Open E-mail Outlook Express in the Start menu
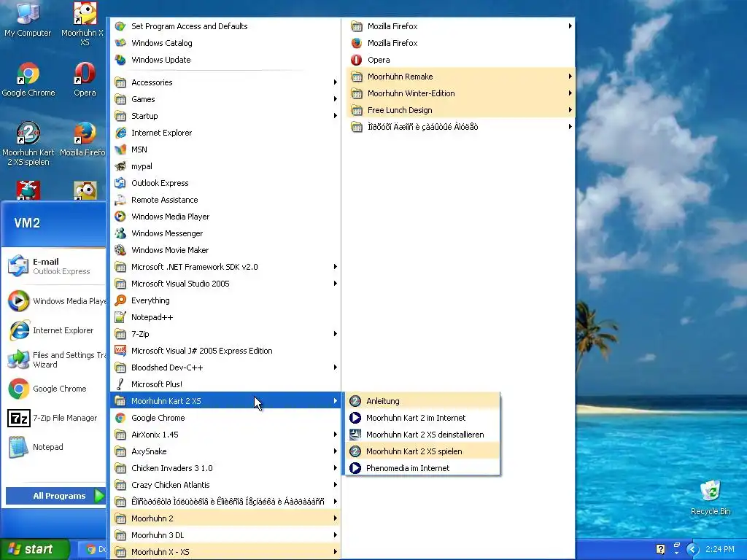This screenshot has width=747, height=560. pyautogui.click(x=54, y=266)
